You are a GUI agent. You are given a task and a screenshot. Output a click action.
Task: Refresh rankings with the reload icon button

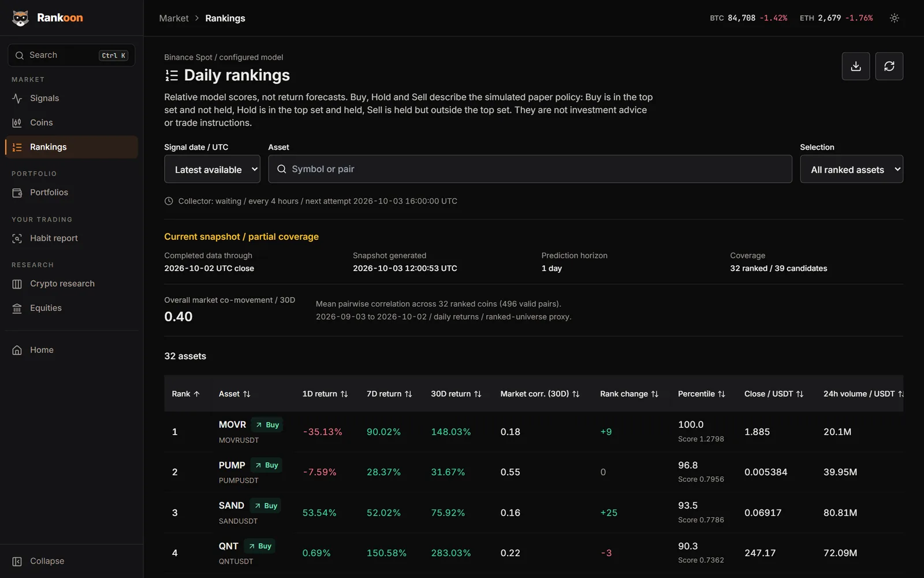pos(889,66)
